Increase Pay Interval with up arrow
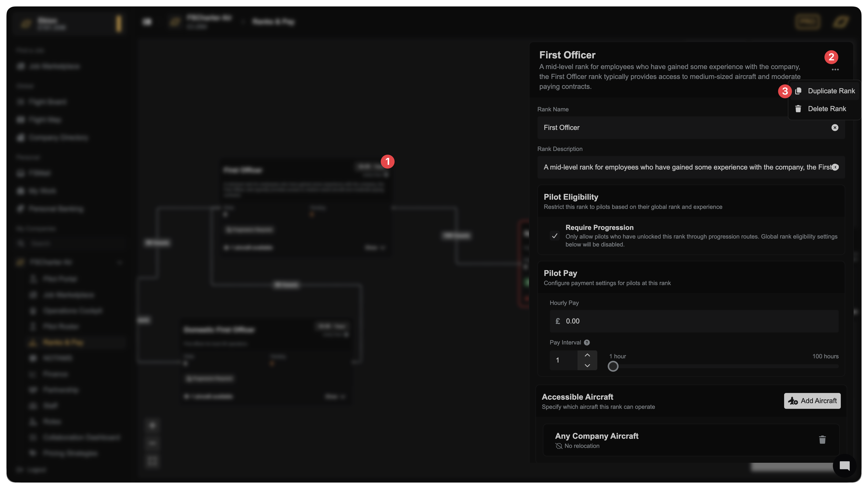The width and height of the screenshot is (868, 489). [587, 355]
